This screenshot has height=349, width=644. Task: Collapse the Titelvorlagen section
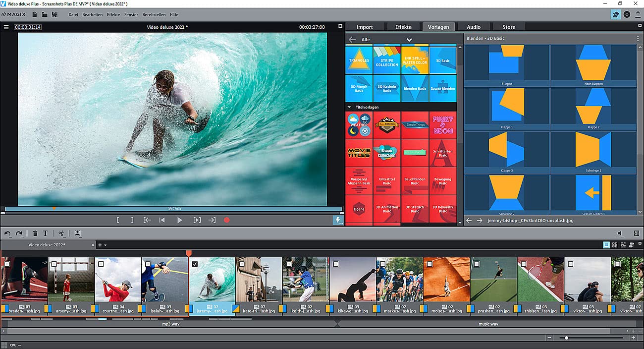[349, 107]
